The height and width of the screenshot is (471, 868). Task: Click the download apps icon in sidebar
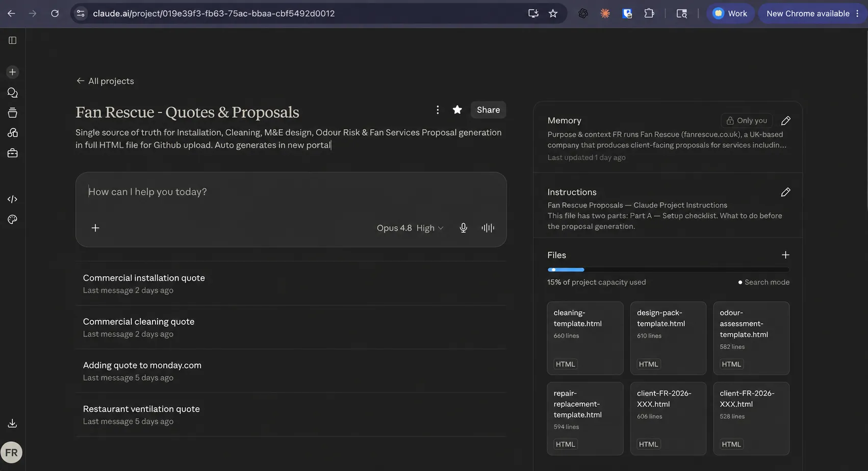point(13,424)
